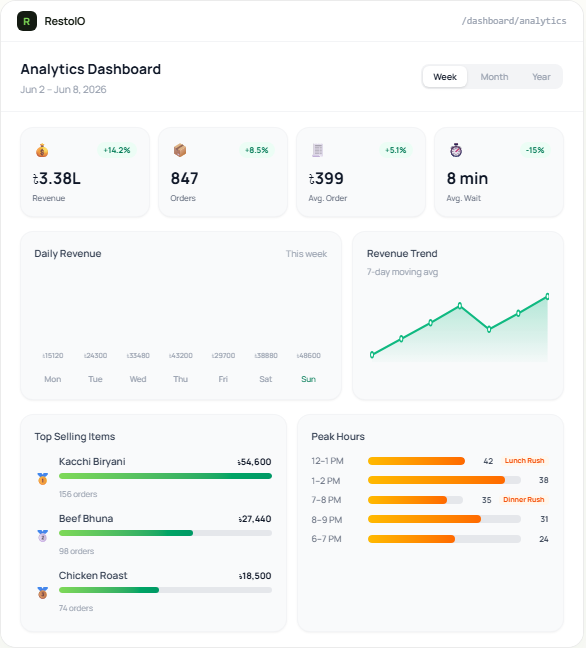This screenshot has height=648, width=586.
Task: Click the gold medal icon beside Kacchi Biryani
Action: pos(43,479)
